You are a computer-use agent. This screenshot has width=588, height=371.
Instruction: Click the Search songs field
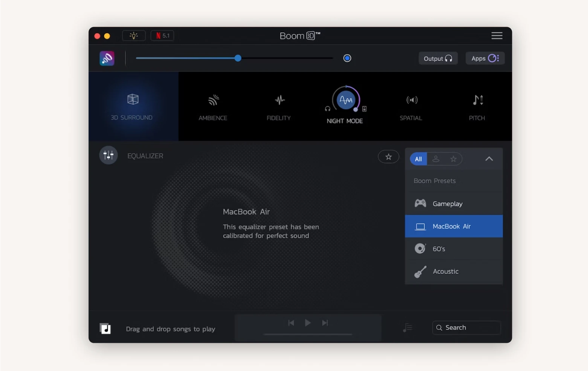[x=467, y=328]
